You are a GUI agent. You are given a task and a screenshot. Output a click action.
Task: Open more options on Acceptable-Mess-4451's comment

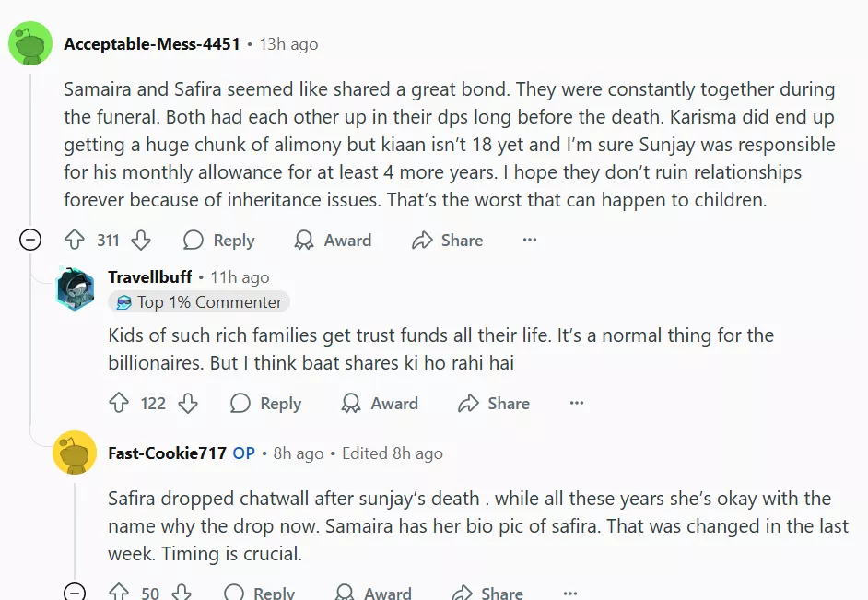(529, 241)
